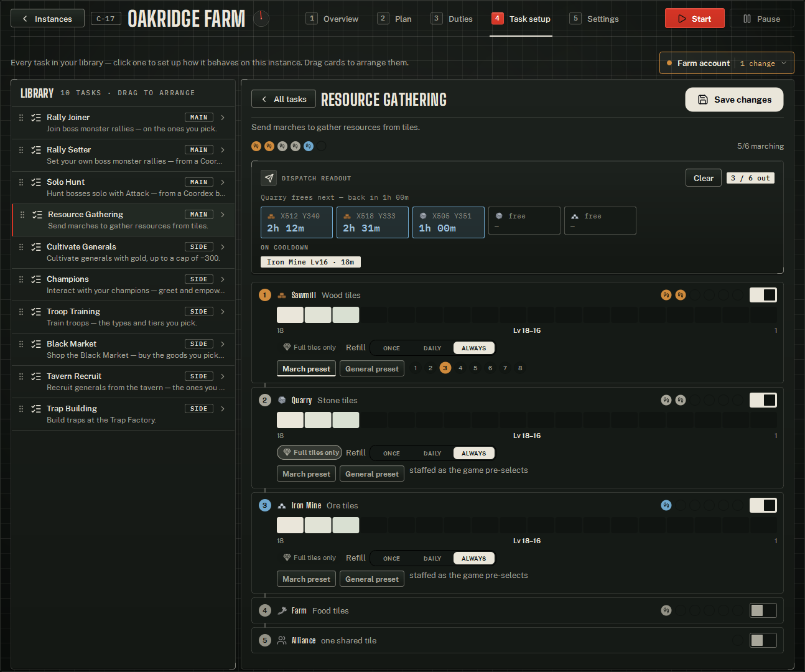Click the checklist icon beside Tavern Recruit
Screen dimensions: 805x672
click(36, 376)
